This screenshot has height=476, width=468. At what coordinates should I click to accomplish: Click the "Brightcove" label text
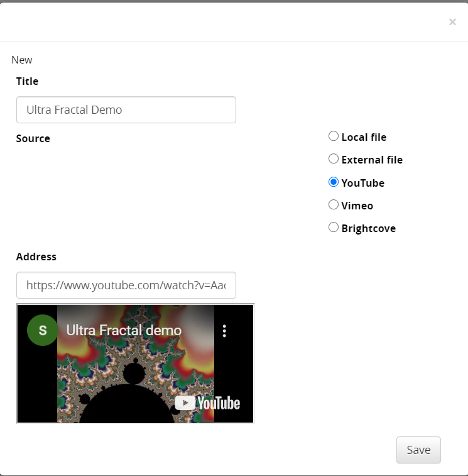click(368, 228)
